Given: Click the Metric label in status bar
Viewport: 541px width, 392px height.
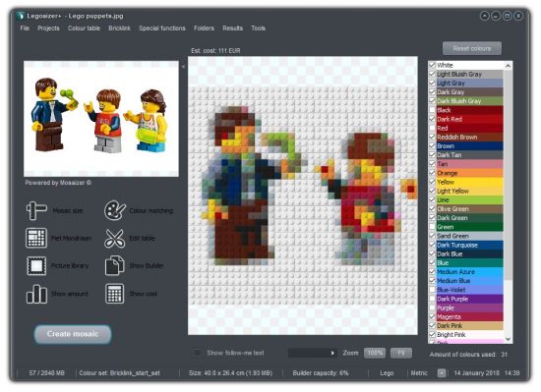Looking at the screenshot, I should (419, 373).
